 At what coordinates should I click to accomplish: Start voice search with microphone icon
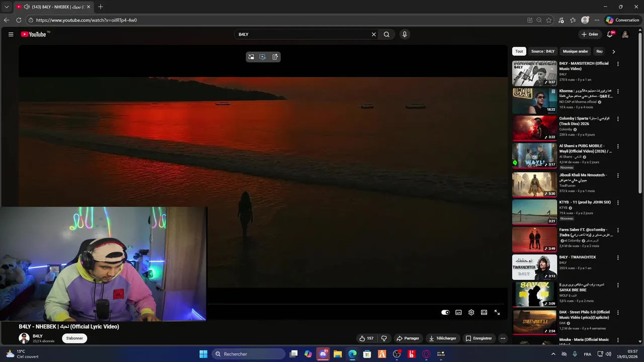click(405, 34)
